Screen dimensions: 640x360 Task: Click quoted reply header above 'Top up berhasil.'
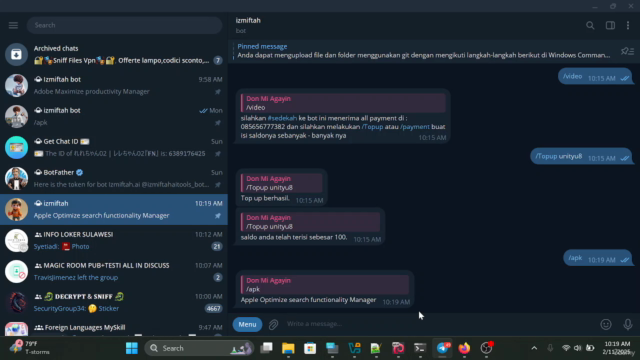click(281, 183)
